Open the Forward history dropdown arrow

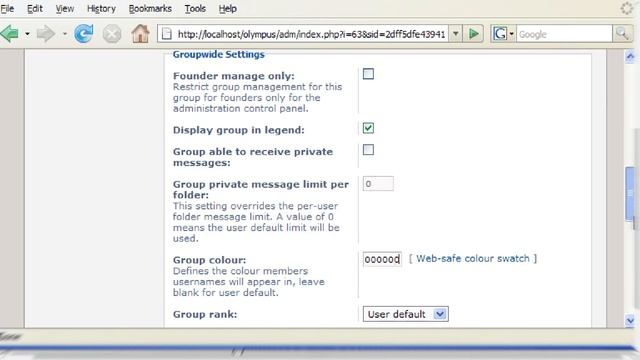pos(64,34)
